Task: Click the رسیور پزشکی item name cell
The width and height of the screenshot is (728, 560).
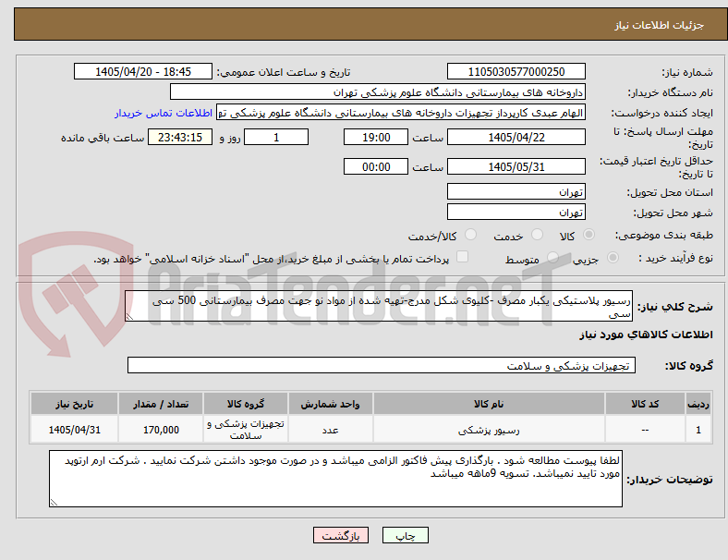Action: pos(489,430)
